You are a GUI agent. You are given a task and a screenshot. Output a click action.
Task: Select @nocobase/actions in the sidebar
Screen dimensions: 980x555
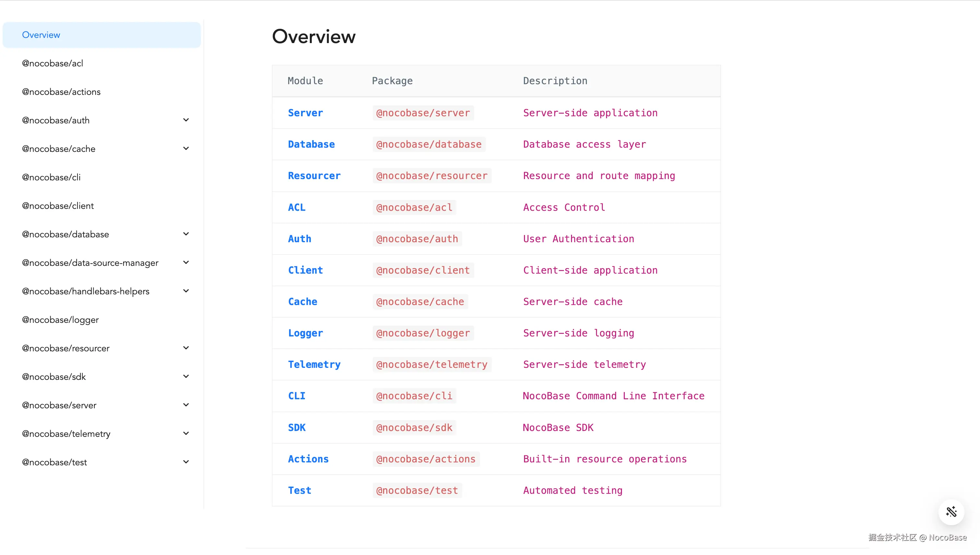(x=61, y=92)
